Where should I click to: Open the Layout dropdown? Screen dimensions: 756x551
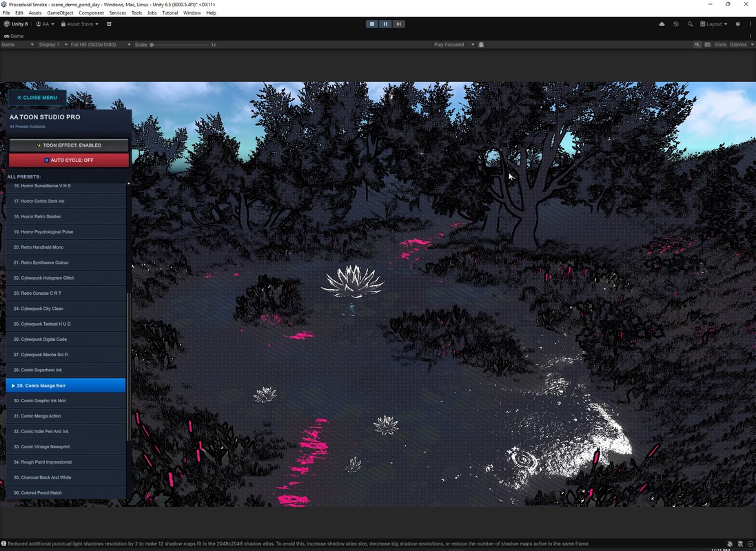[x=713, y=24]
